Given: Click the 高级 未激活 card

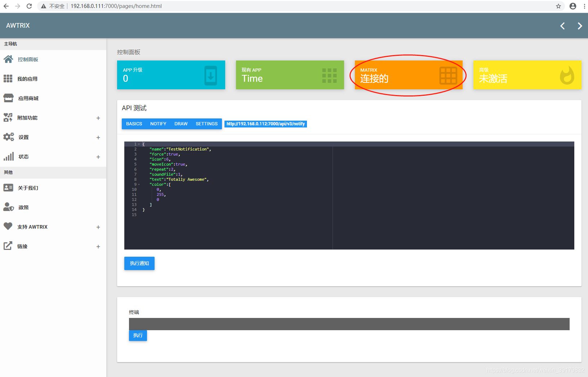Looking at the screenshot, I should [527, 75].
